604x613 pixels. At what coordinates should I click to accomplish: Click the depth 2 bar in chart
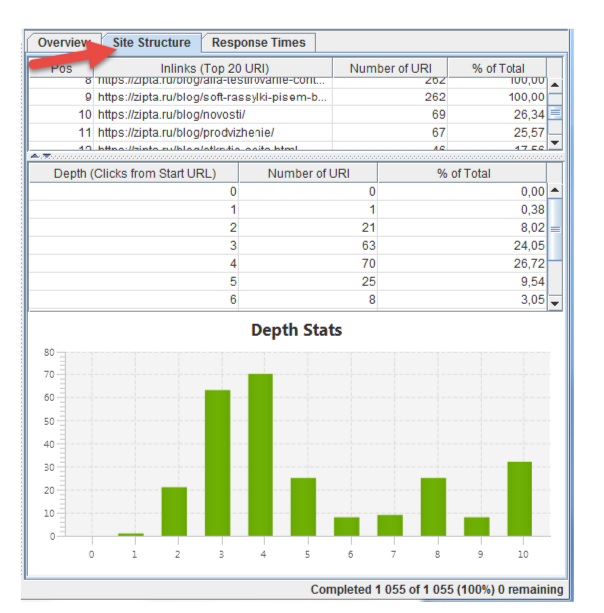click(174, 512)
